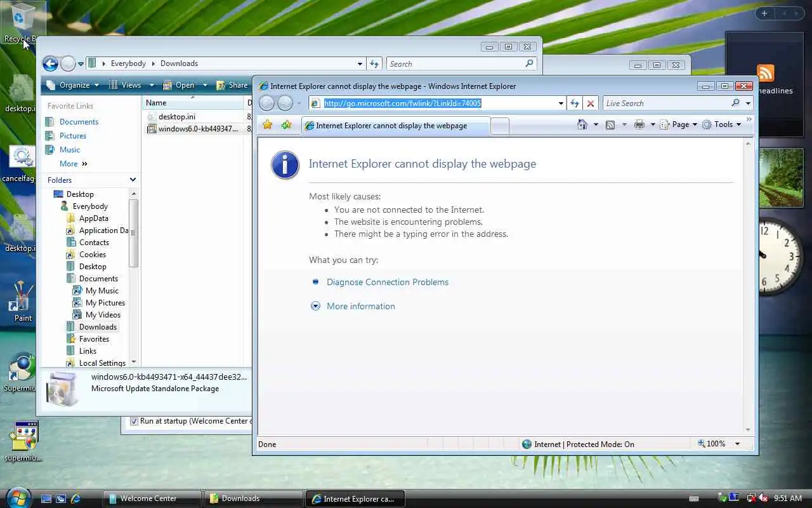Click More in Favorite Links
Image resolution: width=812 pixels, height=508 pixels.
tap(73, 164)
